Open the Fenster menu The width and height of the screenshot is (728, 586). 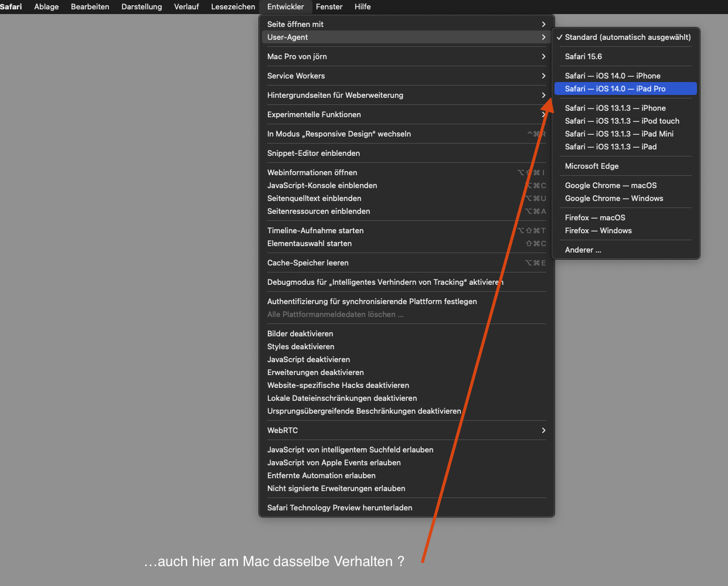[x=329, y=6]
